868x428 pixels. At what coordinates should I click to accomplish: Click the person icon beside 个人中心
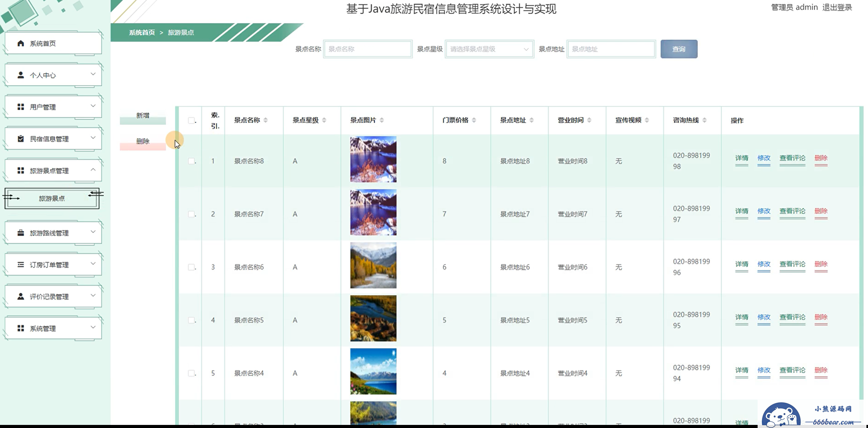21,75
